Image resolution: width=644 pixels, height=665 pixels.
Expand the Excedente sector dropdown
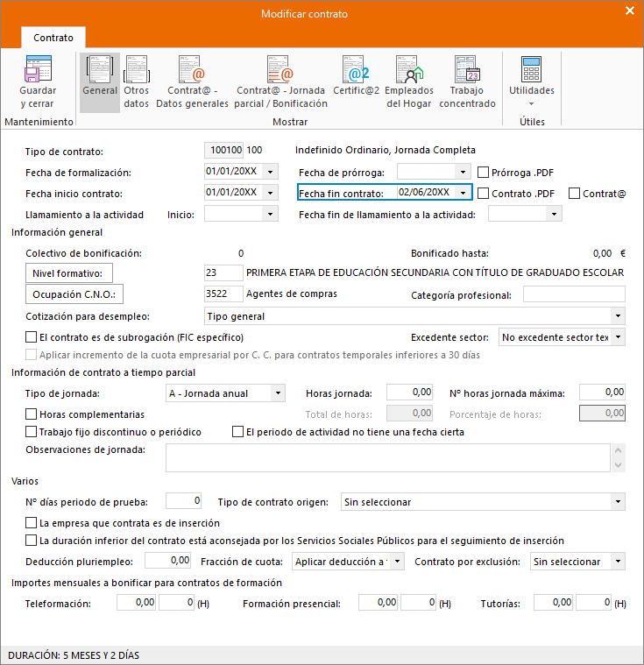618,337
